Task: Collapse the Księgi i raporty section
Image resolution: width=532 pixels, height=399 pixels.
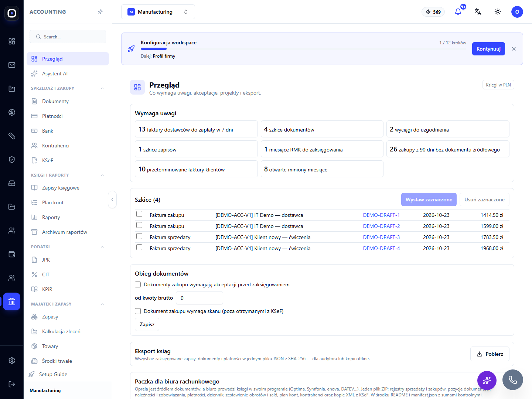Action: click(102, 175)
